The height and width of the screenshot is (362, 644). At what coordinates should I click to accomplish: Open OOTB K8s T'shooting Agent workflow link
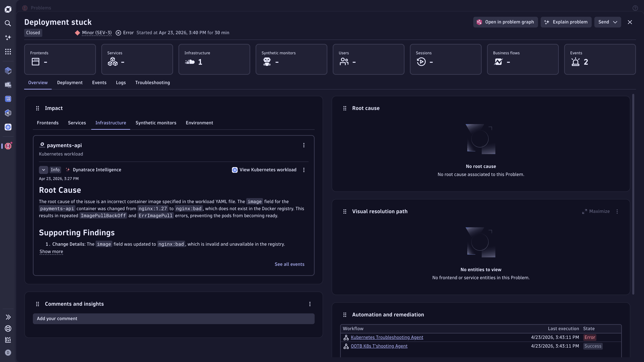tap(379, 346)
